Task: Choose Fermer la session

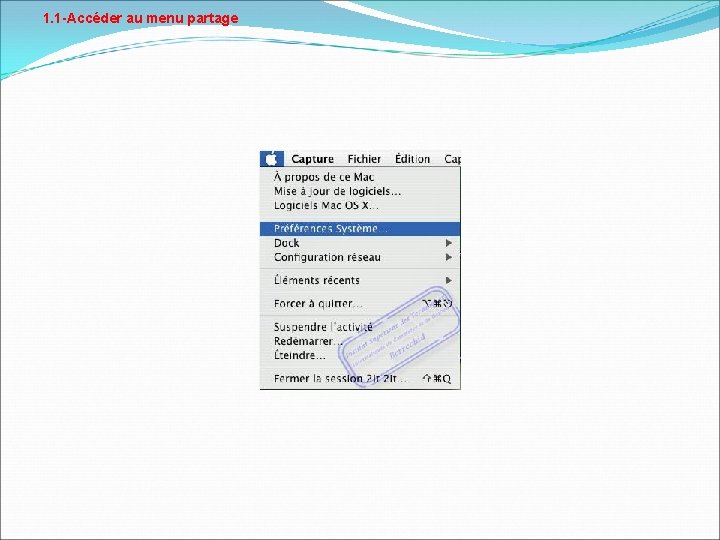Action: click(360, 379)
